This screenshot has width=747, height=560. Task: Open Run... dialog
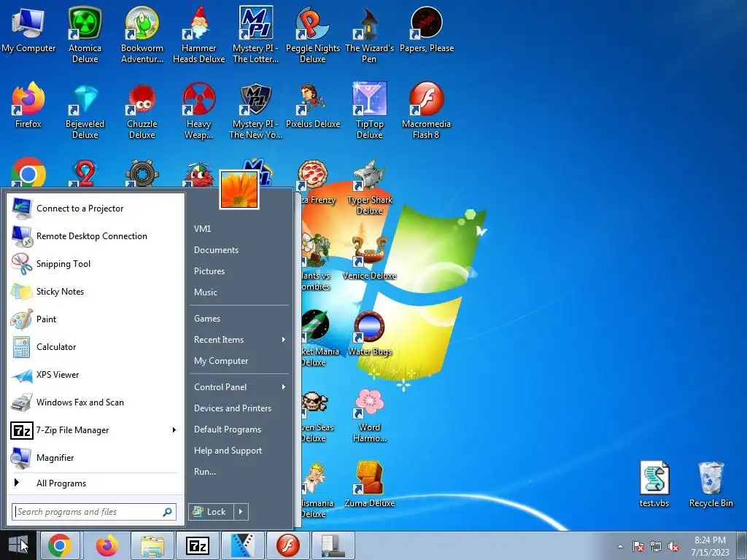click(240, 472)
